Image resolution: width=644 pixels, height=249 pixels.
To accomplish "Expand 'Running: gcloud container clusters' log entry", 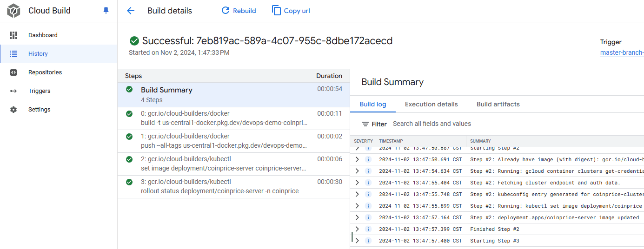I will (x=357, y=171).
